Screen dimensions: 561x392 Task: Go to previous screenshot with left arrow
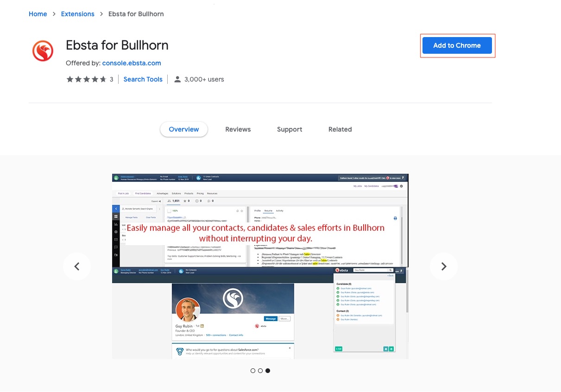point(77,266)
